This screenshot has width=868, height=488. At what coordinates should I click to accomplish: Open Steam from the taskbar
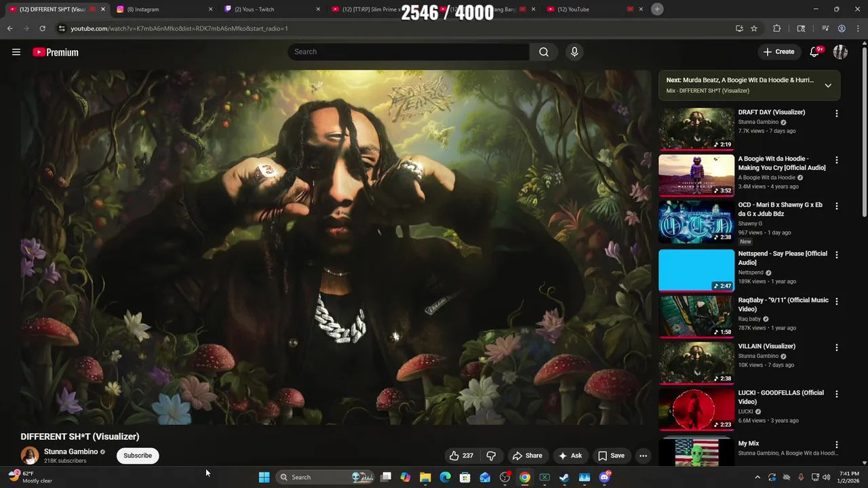coord(564,477)
